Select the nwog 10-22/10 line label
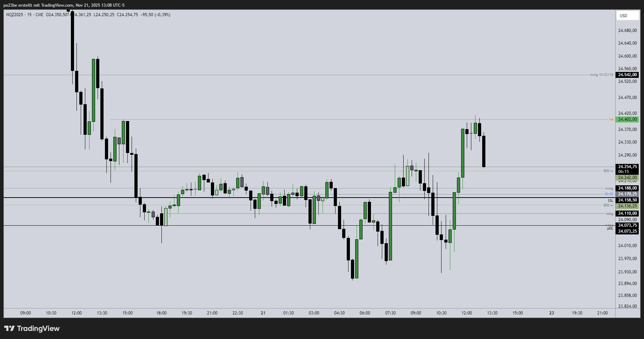This screenshot has width=644, height=339. point(601,75)
